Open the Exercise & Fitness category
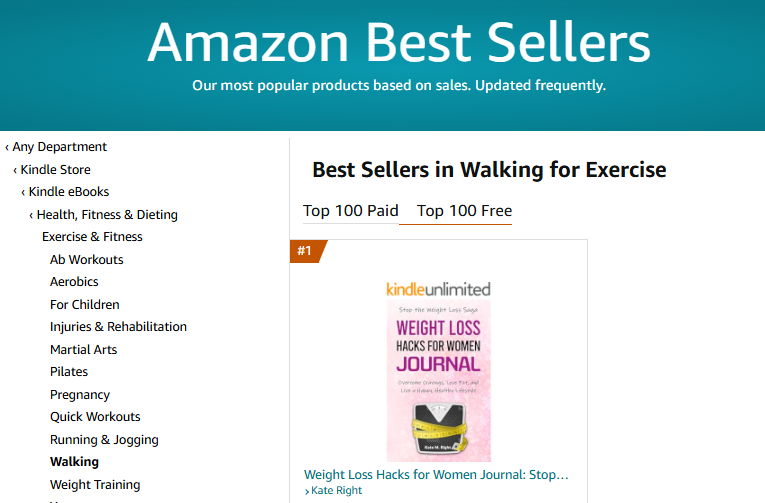The image size is (765, 503). 92,237
